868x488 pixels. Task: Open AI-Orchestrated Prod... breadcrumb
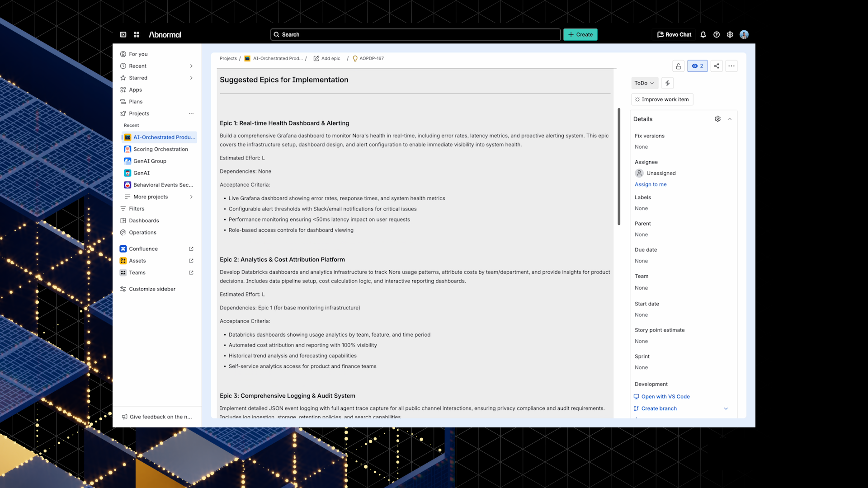coord(274,58)
